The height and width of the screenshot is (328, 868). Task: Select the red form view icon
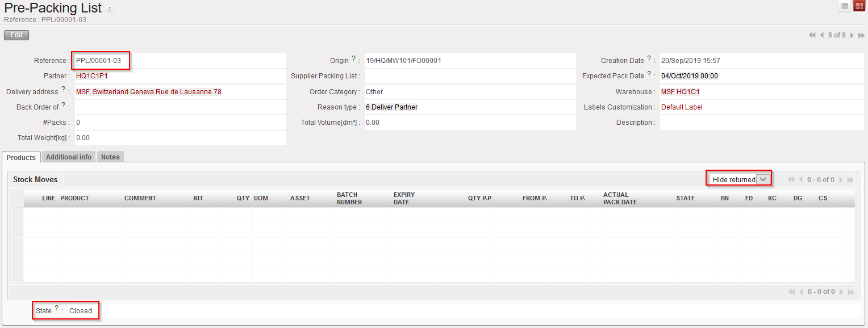pyautogui.click(x=858, y=6)
